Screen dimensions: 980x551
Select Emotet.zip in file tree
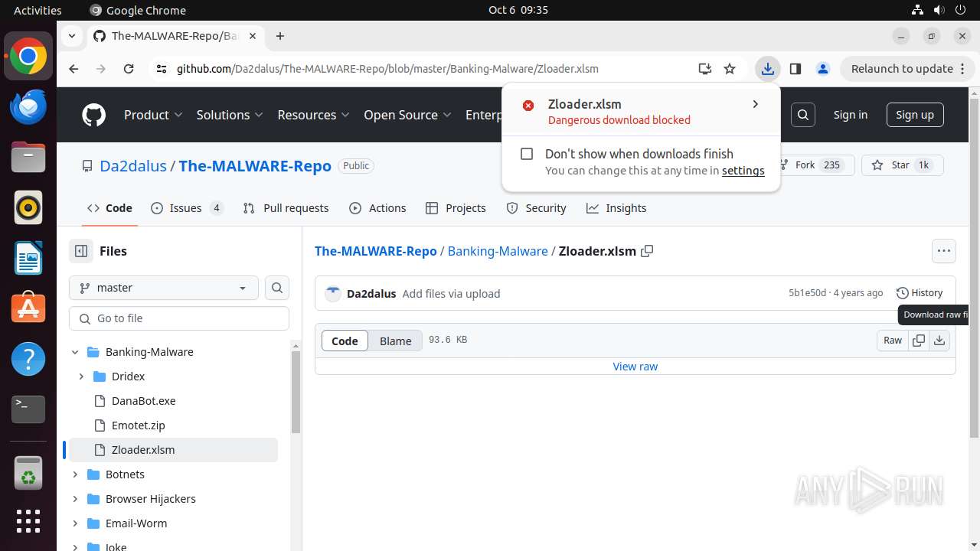pos(138,425)
